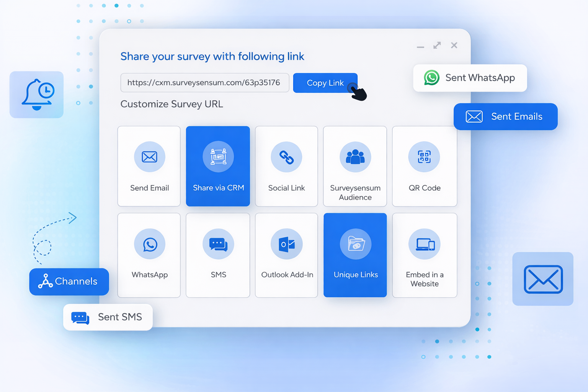588x392 pixels.
Task: Select the Unique Links folder icon
Action: click(356, 244)
